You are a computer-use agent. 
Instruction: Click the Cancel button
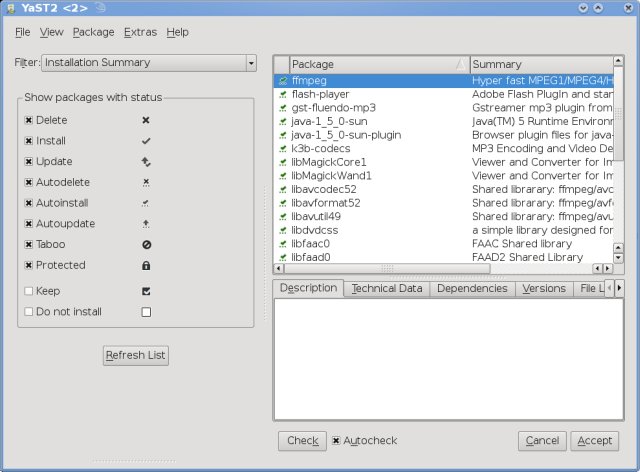542,441
